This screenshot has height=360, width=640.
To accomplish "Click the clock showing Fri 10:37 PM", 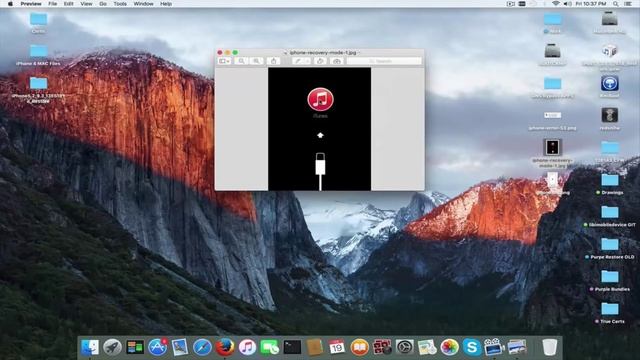I will [591, 4].
